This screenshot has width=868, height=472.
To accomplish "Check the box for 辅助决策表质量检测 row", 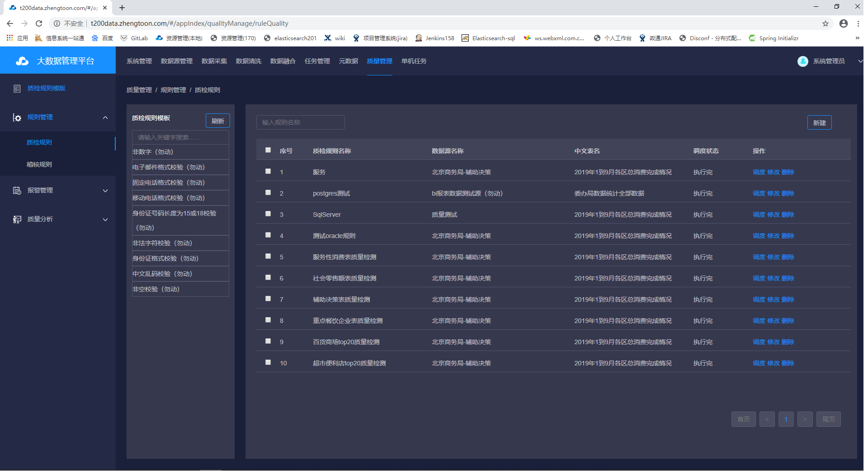I will click(268, 299).
